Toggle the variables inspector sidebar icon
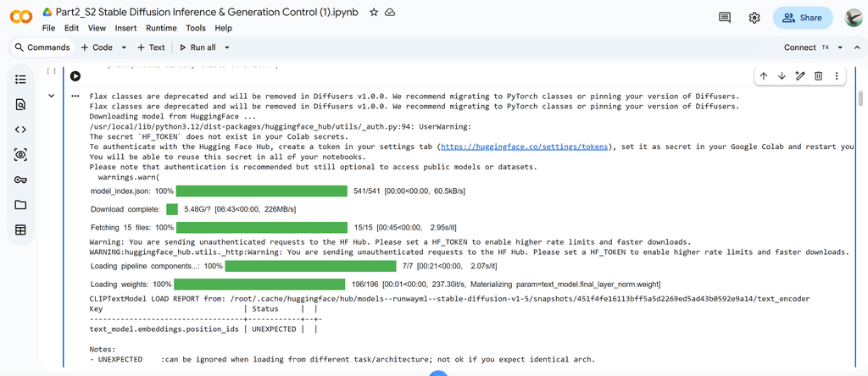 20,154
